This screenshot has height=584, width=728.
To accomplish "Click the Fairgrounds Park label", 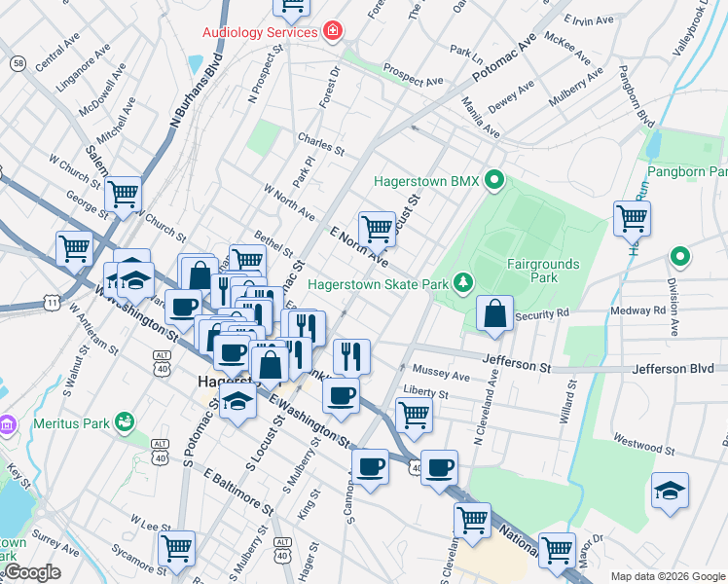I will (x=543, y=271).
